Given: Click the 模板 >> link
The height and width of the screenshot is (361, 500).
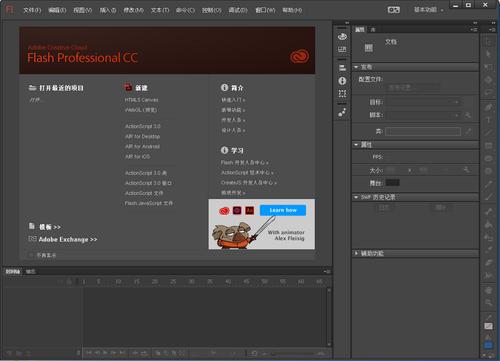Looking at the screenshot, I should coord(50,227).
